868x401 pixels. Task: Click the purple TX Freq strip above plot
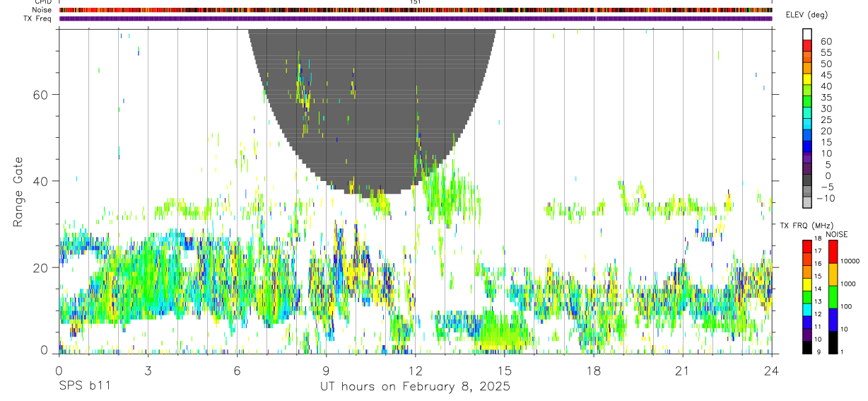click(416, 18)
